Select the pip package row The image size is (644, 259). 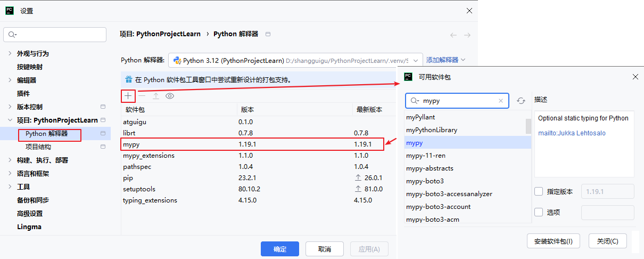(x=259, y=177)
